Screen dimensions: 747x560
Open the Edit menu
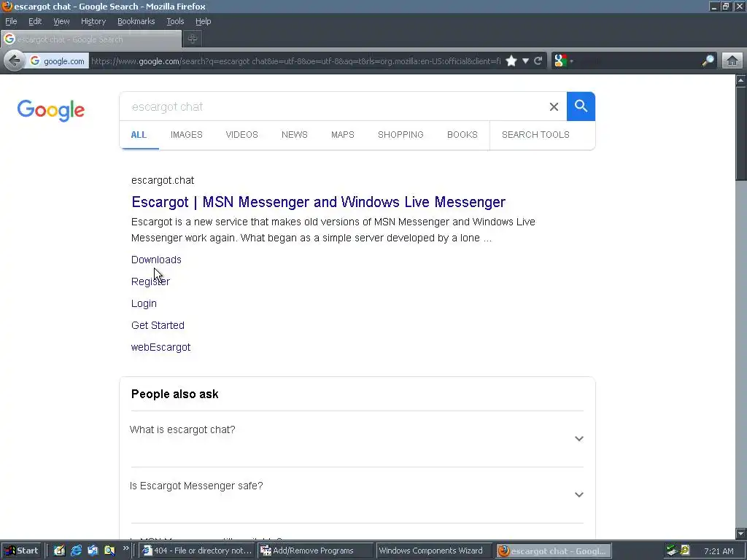pyautogui.click(x=35, y=21)
